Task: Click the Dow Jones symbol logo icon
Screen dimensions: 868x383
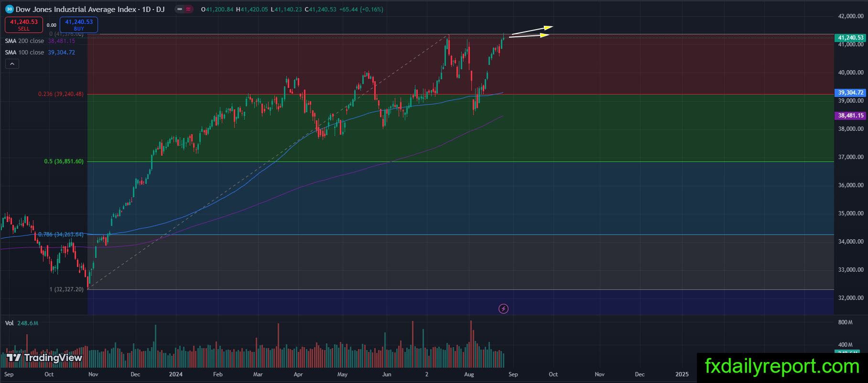Action: pos(9,9)
